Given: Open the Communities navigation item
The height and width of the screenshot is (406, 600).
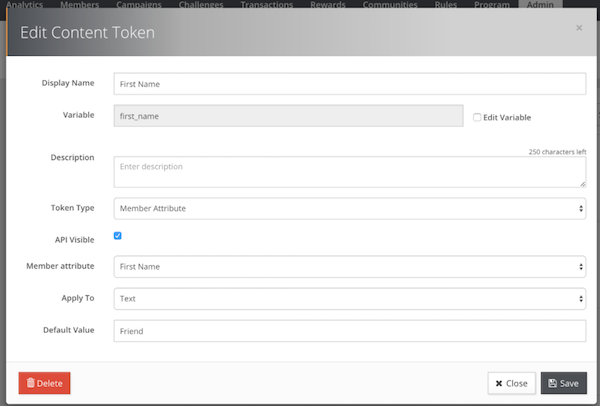Looking at the screenshot, I should pos(388,5).
